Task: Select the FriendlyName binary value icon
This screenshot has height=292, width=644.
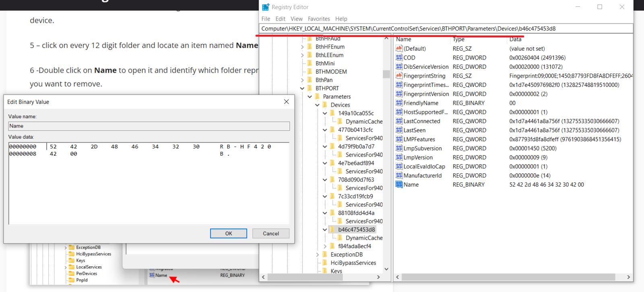Action: tap(399, 103)
